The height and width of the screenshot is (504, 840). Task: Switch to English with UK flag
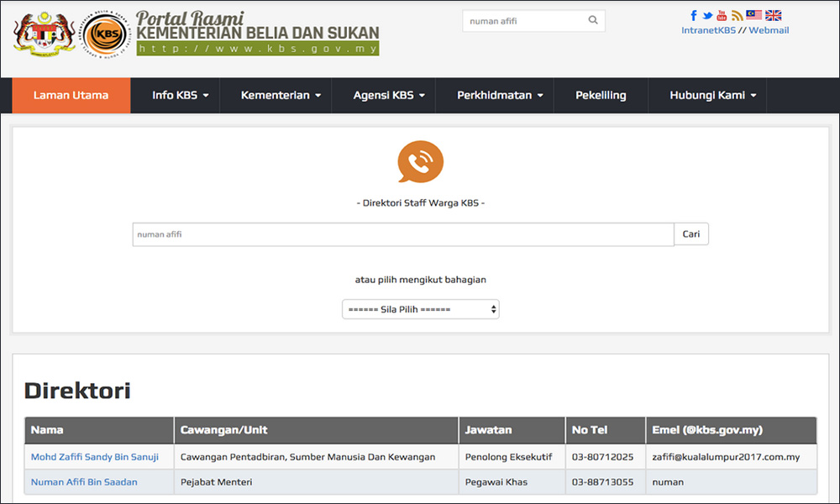pos(773,15)
